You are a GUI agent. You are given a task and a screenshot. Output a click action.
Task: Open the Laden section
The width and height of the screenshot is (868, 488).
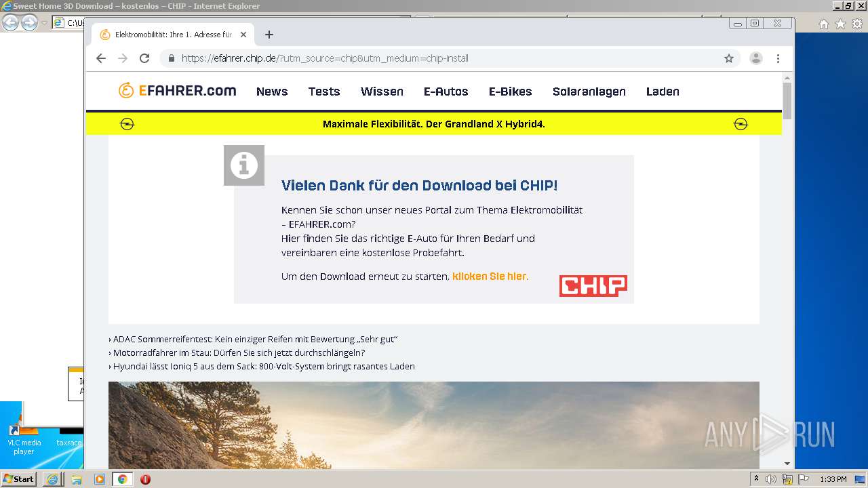coord(663,91)
